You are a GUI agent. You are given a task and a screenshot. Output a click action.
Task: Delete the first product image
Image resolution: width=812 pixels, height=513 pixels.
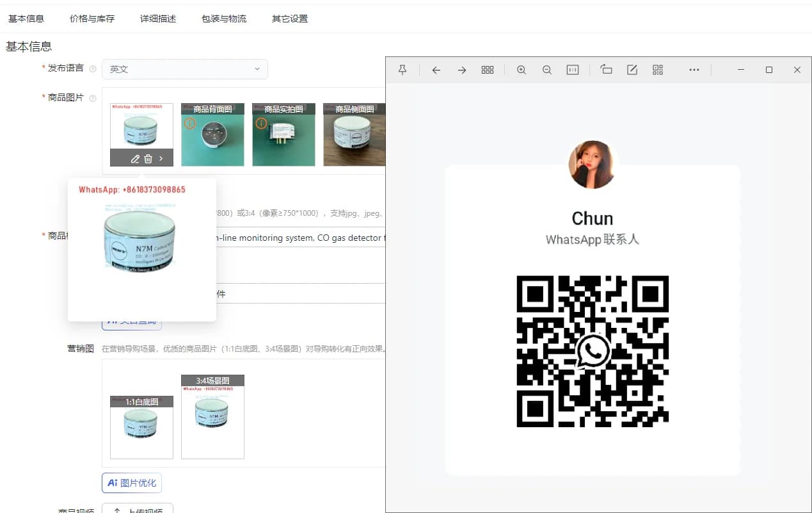[x=148, y=158]
